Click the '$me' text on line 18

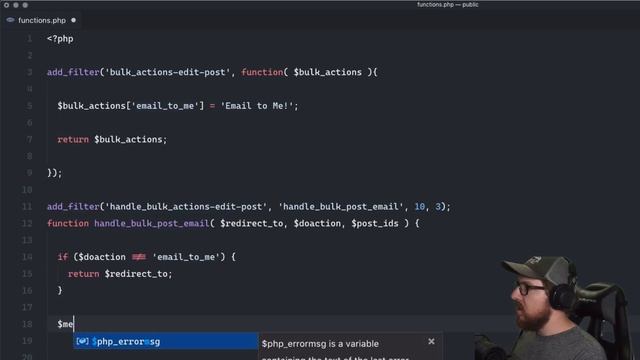[x=65, y=324]
